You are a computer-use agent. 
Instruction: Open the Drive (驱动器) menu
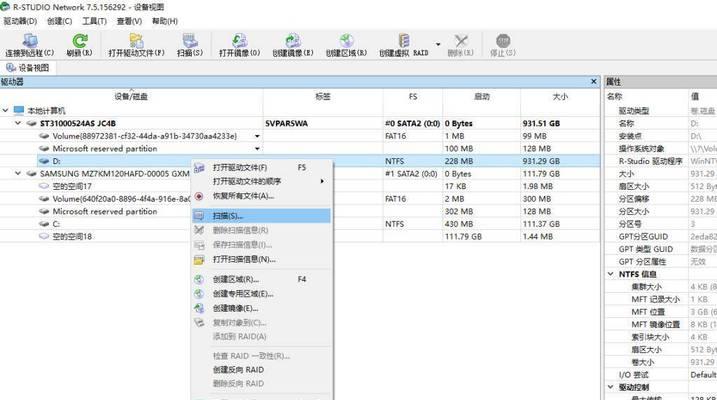point(20,21)
